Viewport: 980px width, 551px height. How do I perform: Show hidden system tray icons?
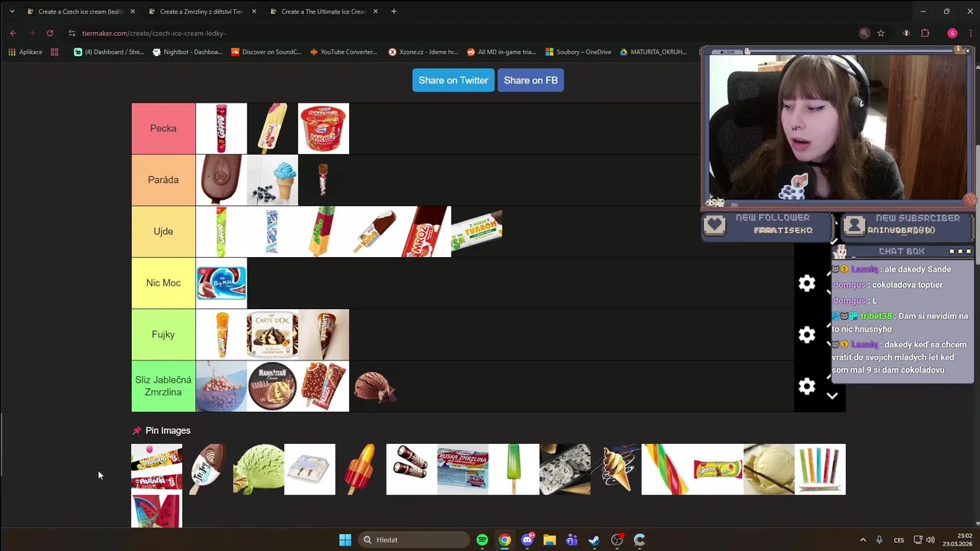click(x=863, y=540)
